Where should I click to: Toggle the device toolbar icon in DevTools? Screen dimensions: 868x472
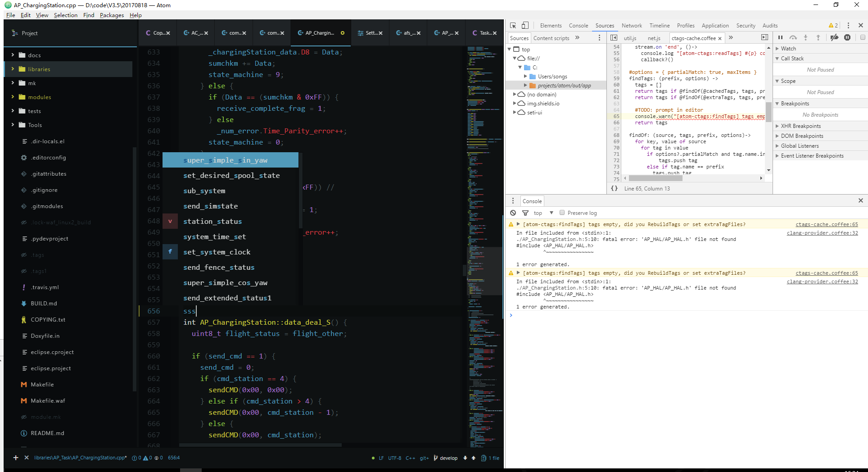tap(525, 25)
